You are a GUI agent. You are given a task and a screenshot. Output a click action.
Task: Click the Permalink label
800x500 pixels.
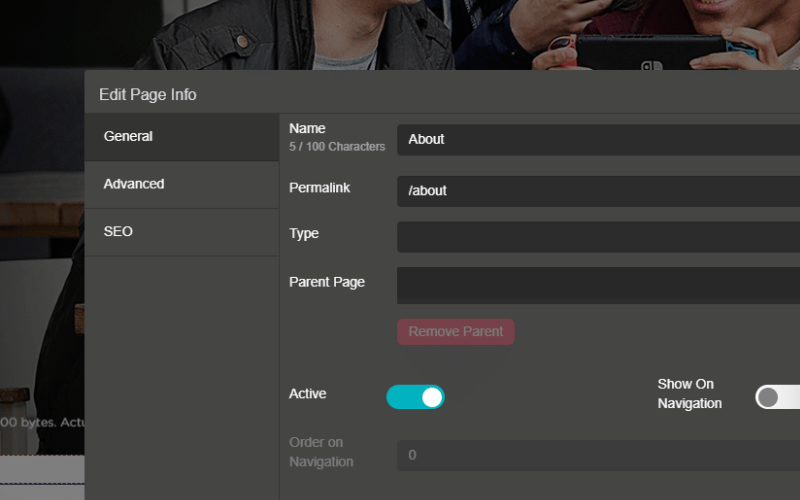tap(319, 188)
